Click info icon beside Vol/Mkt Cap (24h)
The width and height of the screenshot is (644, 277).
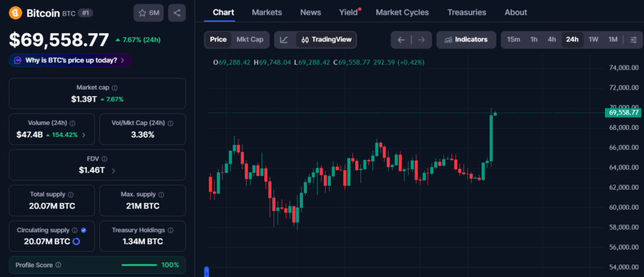(x=170, y=123)
